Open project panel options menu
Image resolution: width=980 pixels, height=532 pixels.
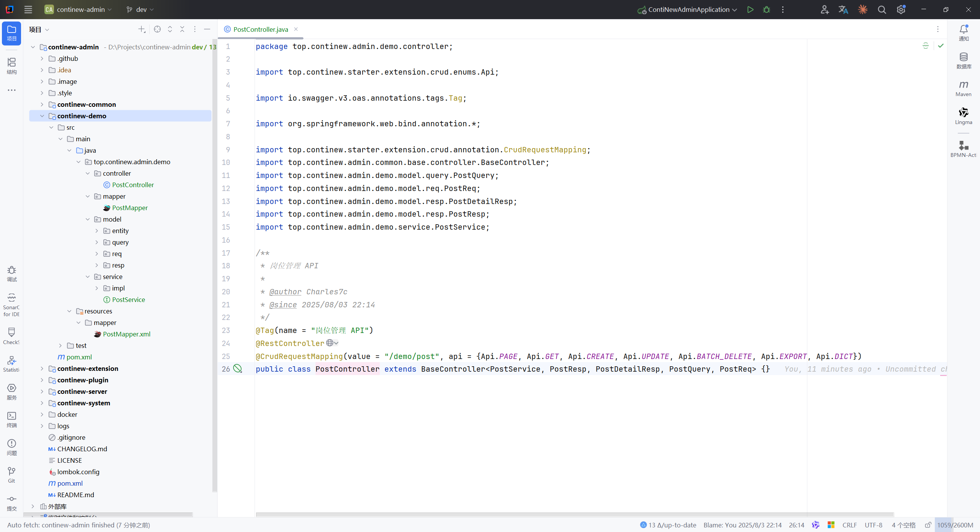(195, 29)
